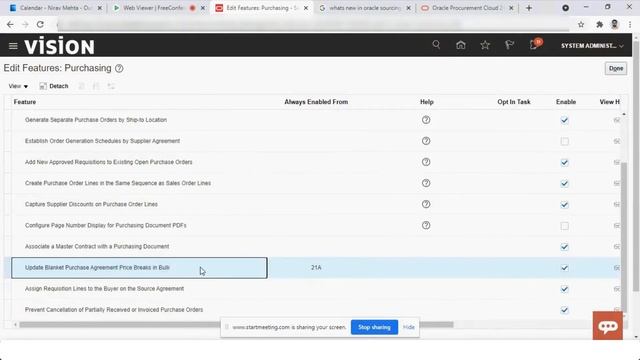Click the browser address bar
The height and width of the screenshot is (360, 640).
pos(312,24)
